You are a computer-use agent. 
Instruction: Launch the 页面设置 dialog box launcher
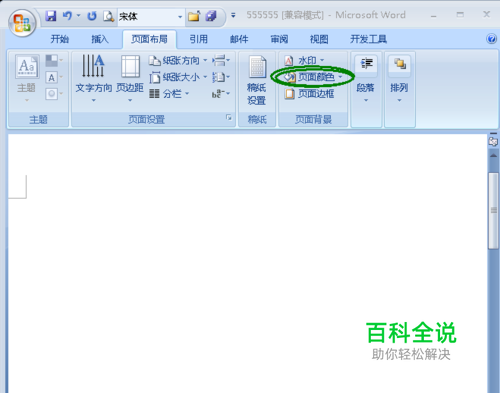pyautogui.click(x=229, y=117)
